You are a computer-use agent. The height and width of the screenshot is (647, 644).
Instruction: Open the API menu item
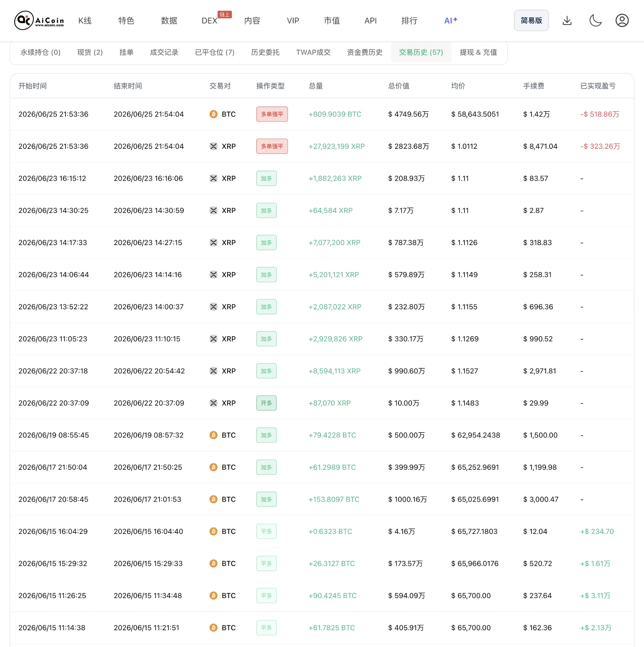[370, 21]
